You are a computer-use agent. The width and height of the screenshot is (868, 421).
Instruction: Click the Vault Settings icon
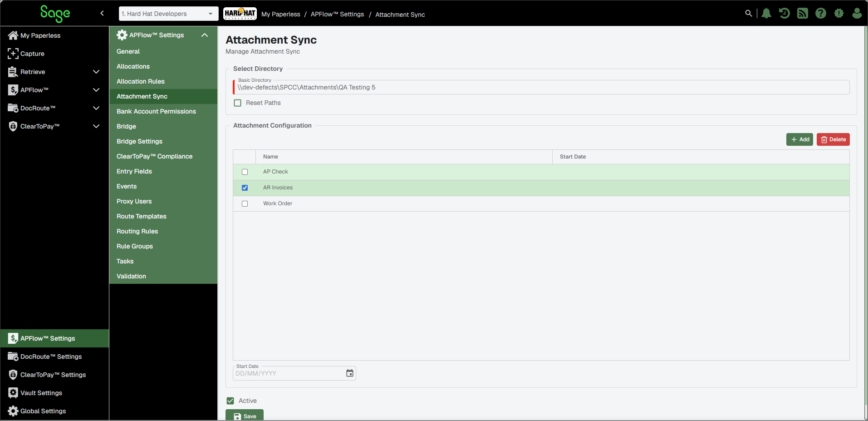pos(13,393)
